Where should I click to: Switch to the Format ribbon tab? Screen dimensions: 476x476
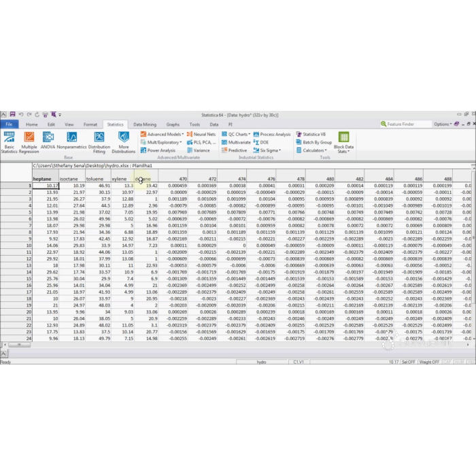pyautogui.click(x=90, y=124)
